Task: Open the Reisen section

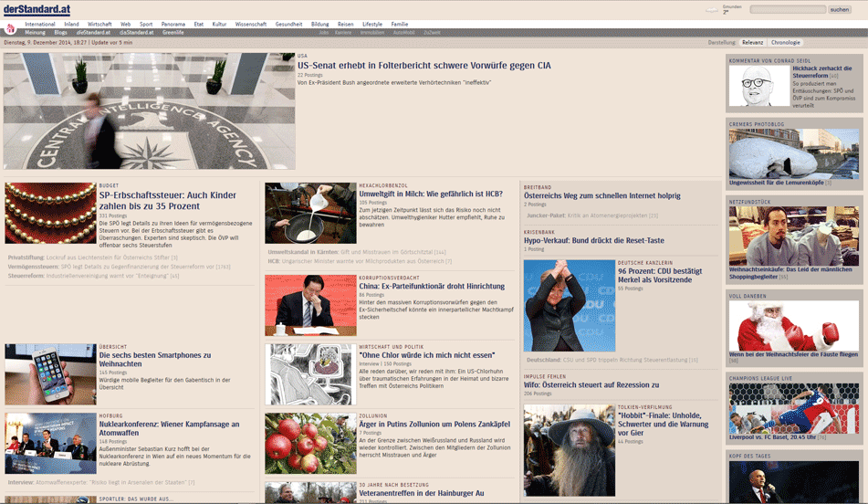Action: click(345, 25)
